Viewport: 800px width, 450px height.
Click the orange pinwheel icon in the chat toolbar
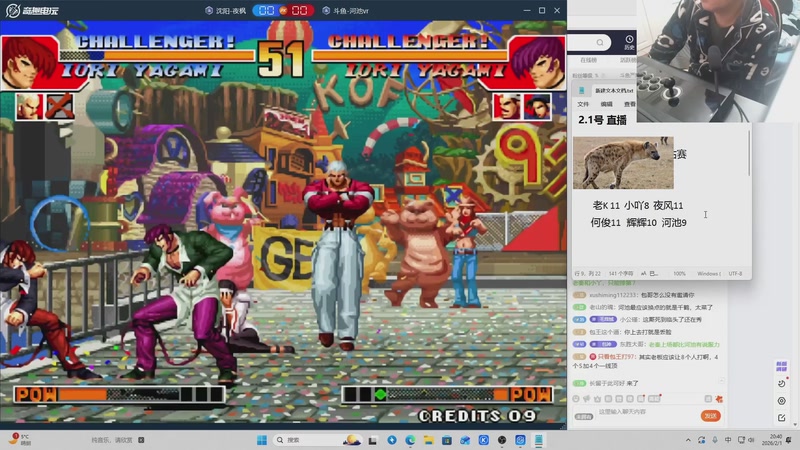point(719,398)
